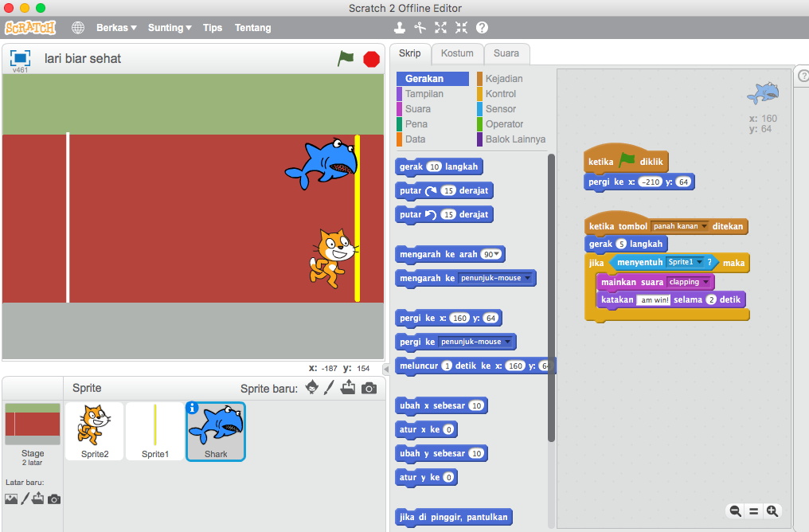Zoom in on the scripts area
Screen dimensions: 809x532
[772, 510]
